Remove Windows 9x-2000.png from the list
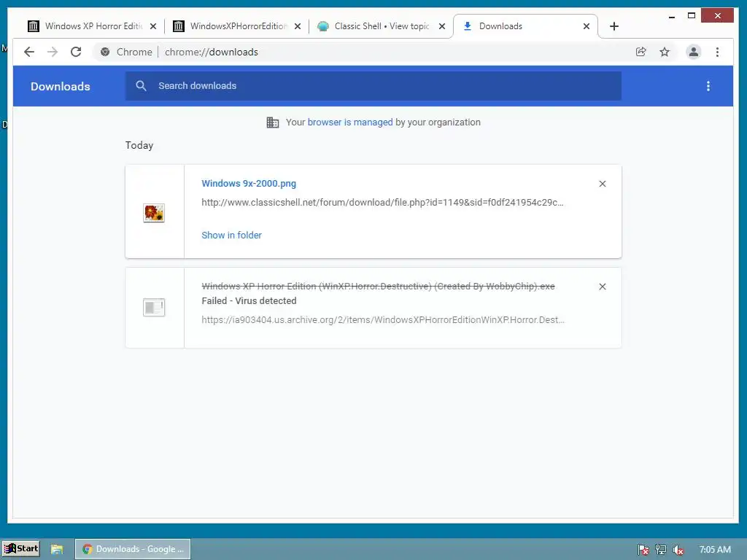 tap(602, 184)
